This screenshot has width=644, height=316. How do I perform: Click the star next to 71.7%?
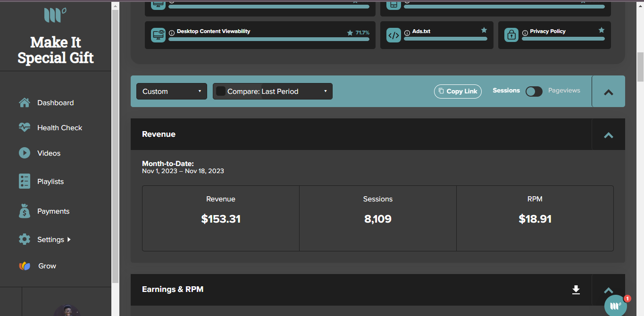point(350,33)
